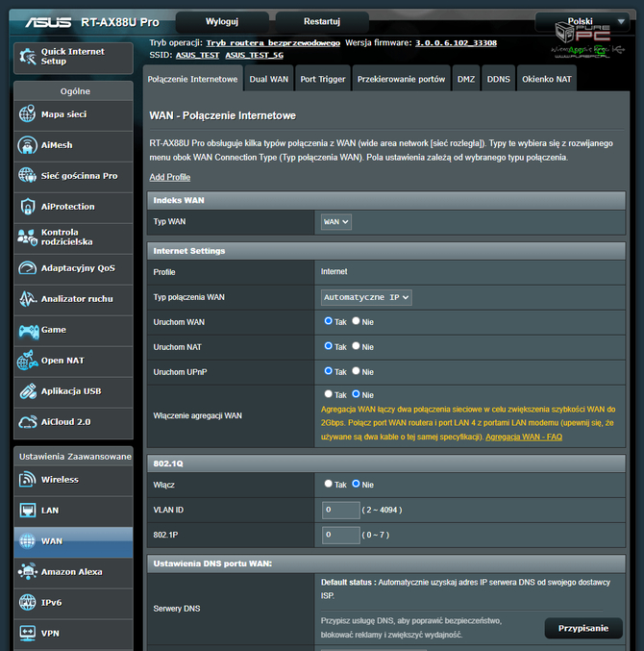644x651 pixels.
Task: Enable 802.1Q Włącz with Tak
Action: (x=328, y=484)
